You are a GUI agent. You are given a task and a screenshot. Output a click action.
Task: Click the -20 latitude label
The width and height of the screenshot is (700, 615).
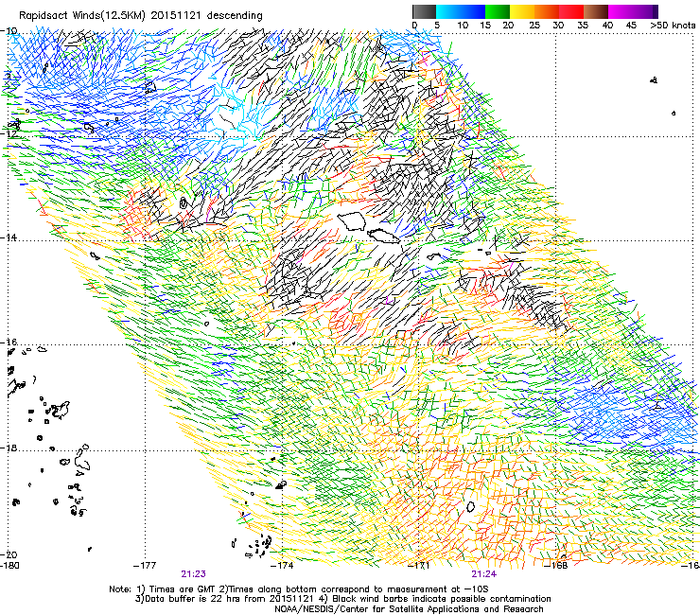tap(9, 554)
